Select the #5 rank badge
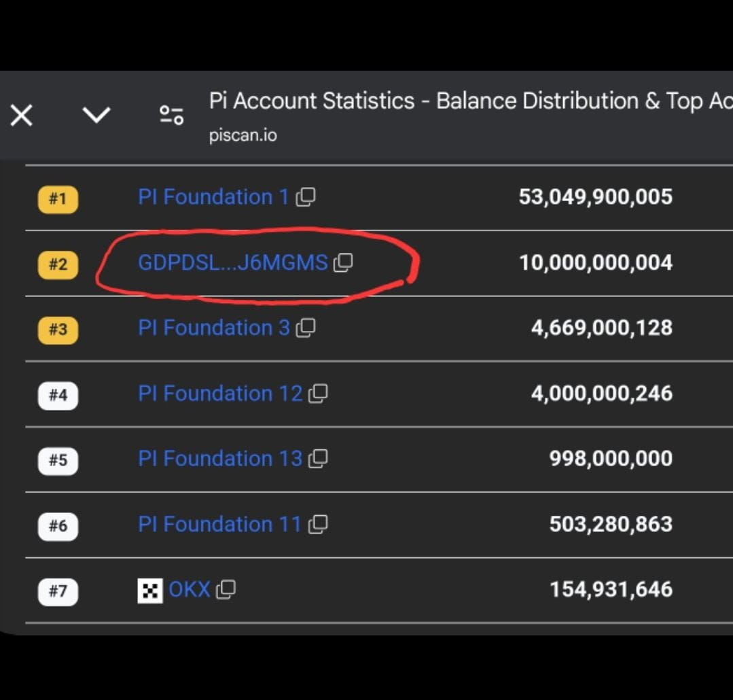 point(58,460)
